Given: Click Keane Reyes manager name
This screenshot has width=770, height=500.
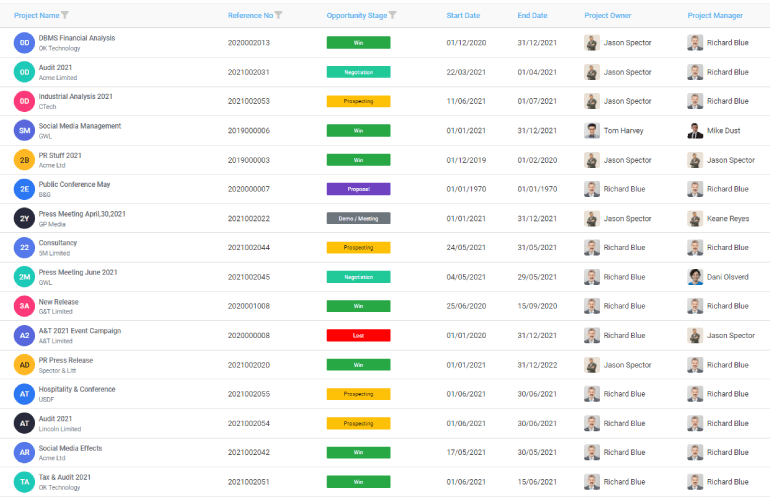Looking at the screenshot, I should 728,219.
